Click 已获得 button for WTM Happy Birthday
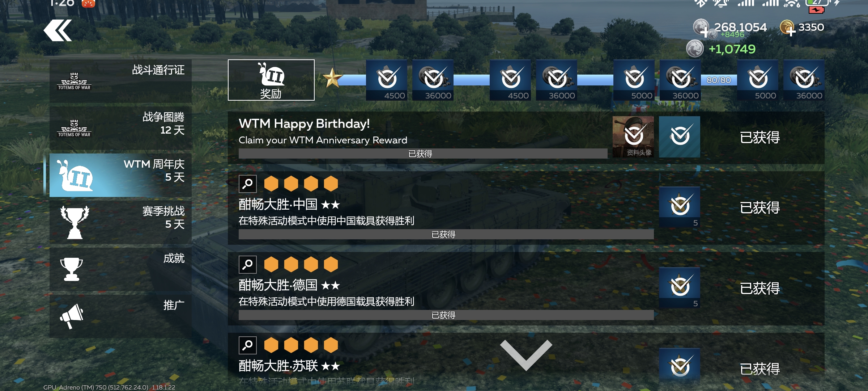This screenshot has height=391, width=868. [x=759, y=137]
